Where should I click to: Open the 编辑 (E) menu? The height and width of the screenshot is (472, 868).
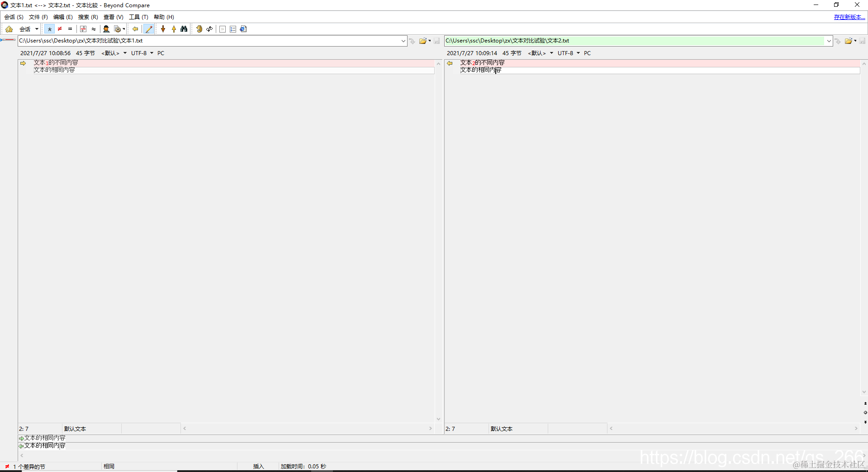click(x=63, y=17)
